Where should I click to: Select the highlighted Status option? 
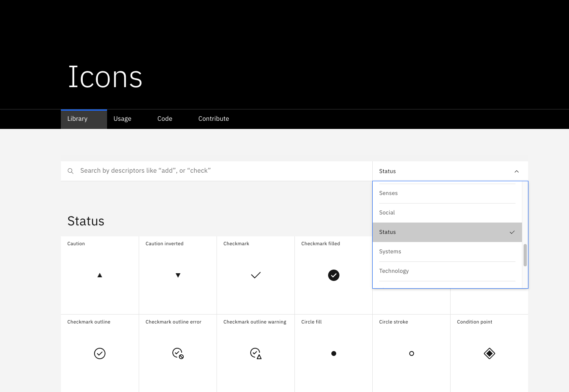[447, 232]
